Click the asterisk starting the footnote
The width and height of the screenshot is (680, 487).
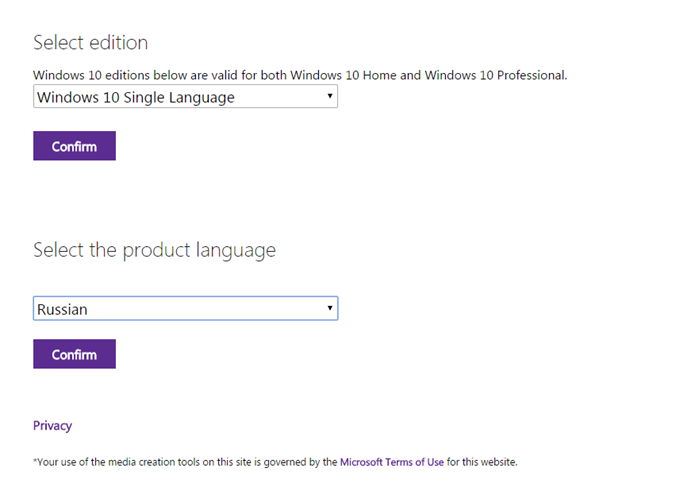(x=35, y=462)
